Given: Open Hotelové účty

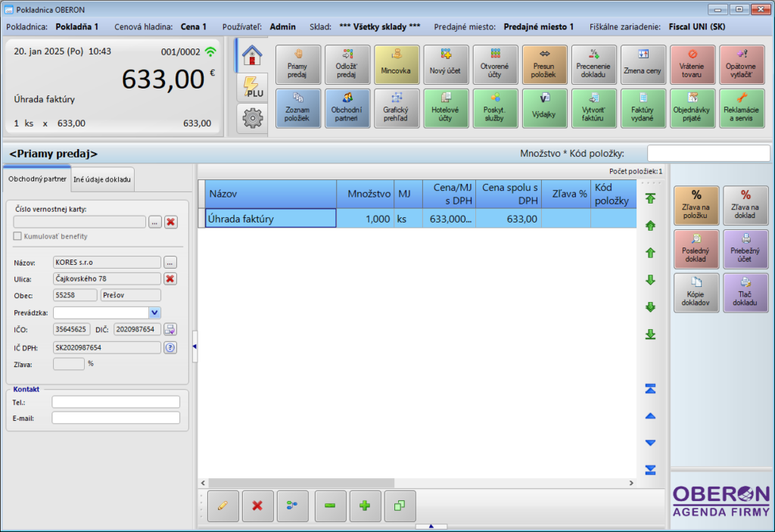Looking at the screenshot, I should tap(446, 108).
